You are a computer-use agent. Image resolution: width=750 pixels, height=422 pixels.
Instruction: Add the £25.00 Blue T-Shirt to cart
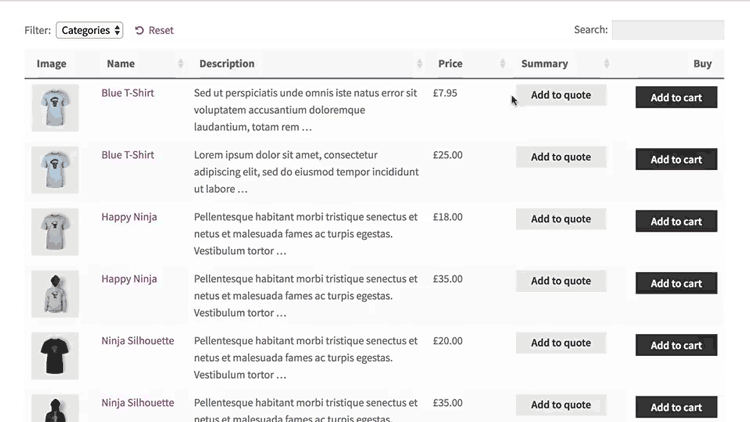pyautogui.click(x=676, y=159)
